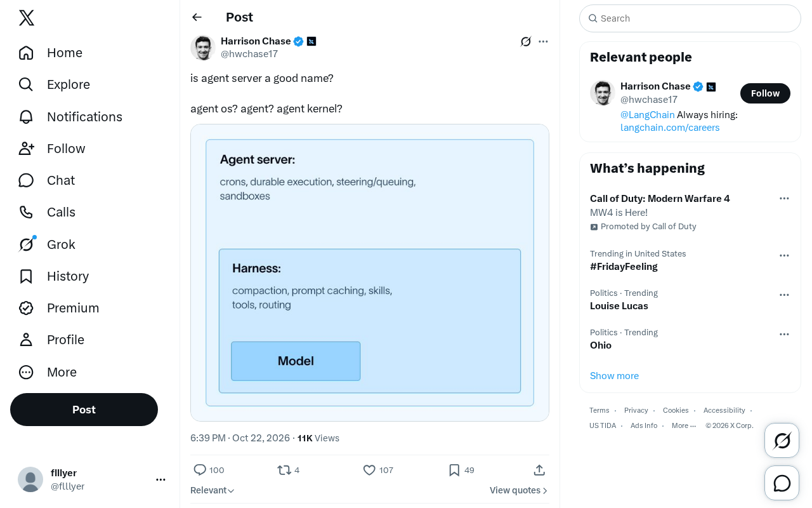Click the X logo icon
812x508 pixels.
[27, 18]
